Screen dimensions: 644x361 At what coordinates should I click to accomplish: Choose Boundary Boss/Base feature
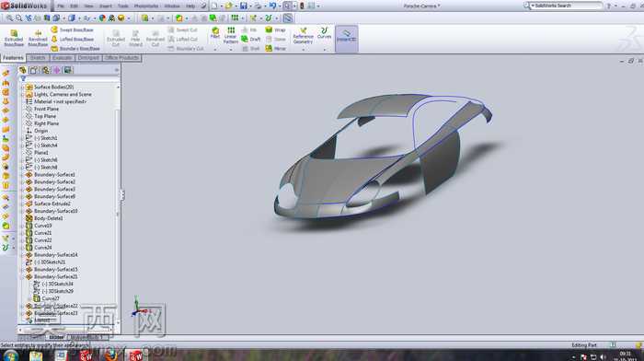pyautogui.click(x=75, y=49)
